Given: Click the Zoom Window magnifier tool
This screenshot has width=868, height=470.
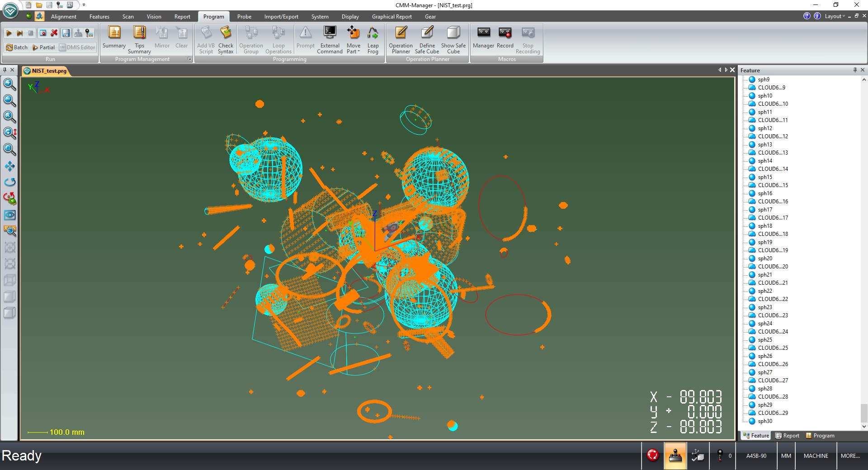Looking at the screenshot, I should pos(9,149).
